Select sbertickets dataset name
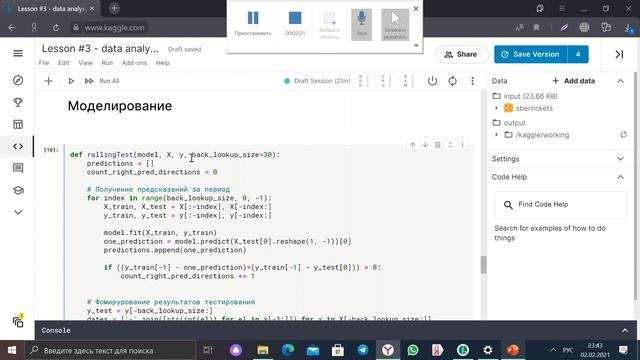Viewport: 640px width, 360px height. point(534,108)
